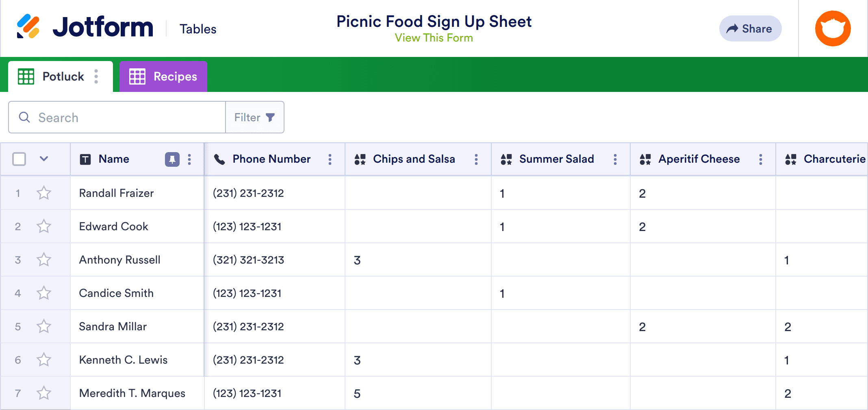Open the Filter dropdown
Viewport: 868px width, 410px height.
[255, 118]
